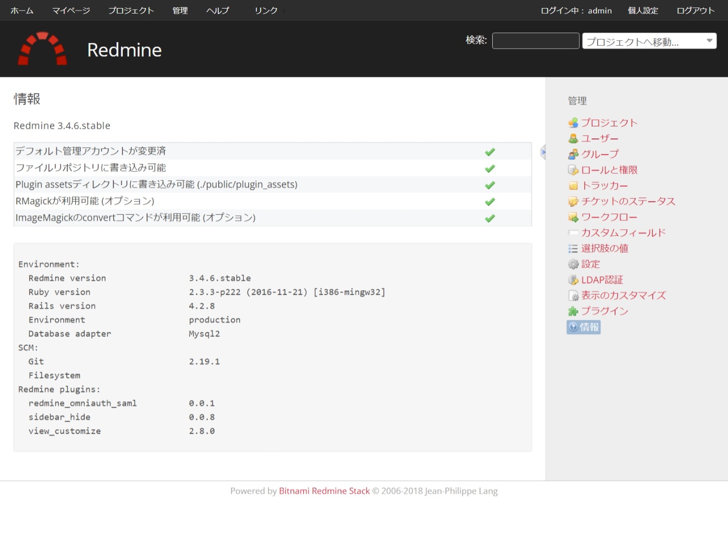This screenshot has width=728, height=560.
Task: Open プラグイン via the puzzle icon
Action: [x=573, y=311]
